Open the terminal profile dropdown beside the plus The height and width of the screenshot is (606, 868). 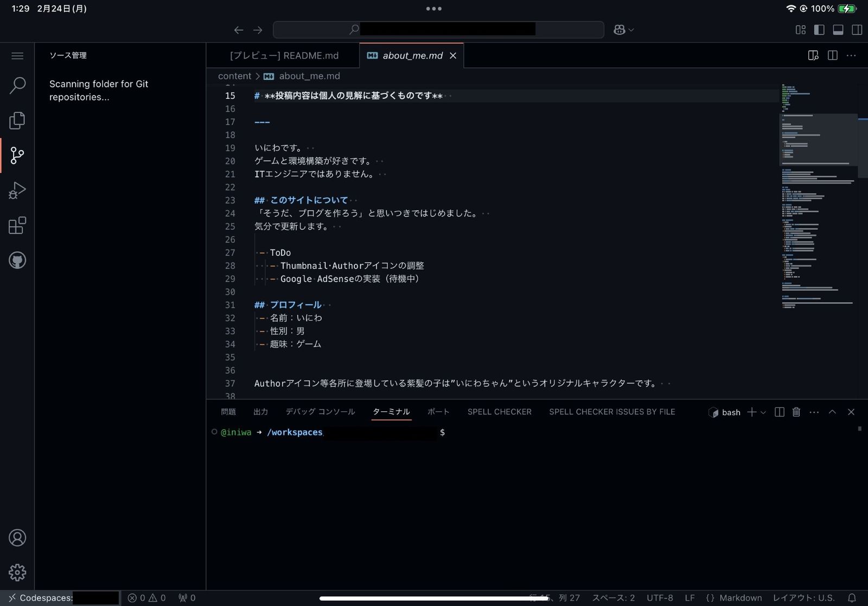click(x=762, y=412)
